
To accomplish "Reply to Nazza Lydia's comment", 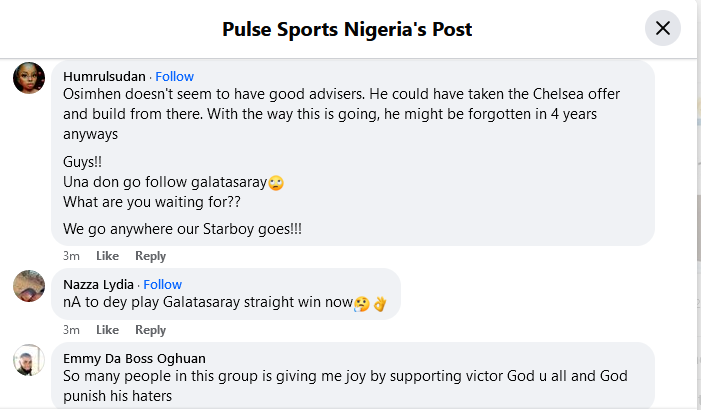I will 150,330.
